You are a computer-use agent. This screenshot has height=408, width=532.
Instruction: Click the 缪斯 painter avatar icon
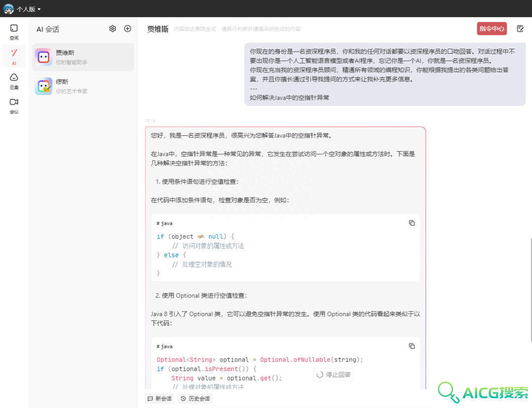coord(43,86)
